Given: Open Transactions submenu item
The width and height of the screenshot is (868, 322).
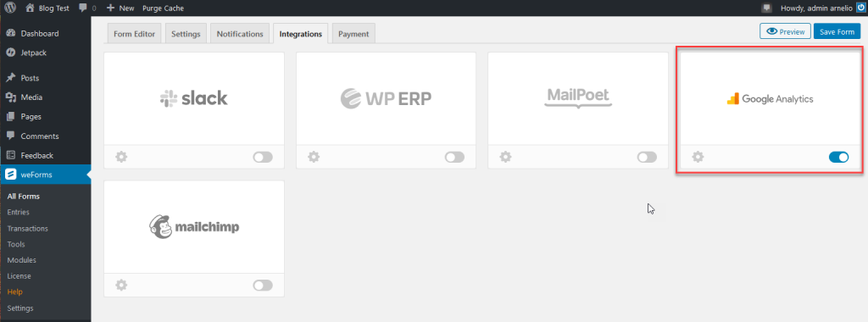Looking at the screenshot, I should click(x=28, y=229).
